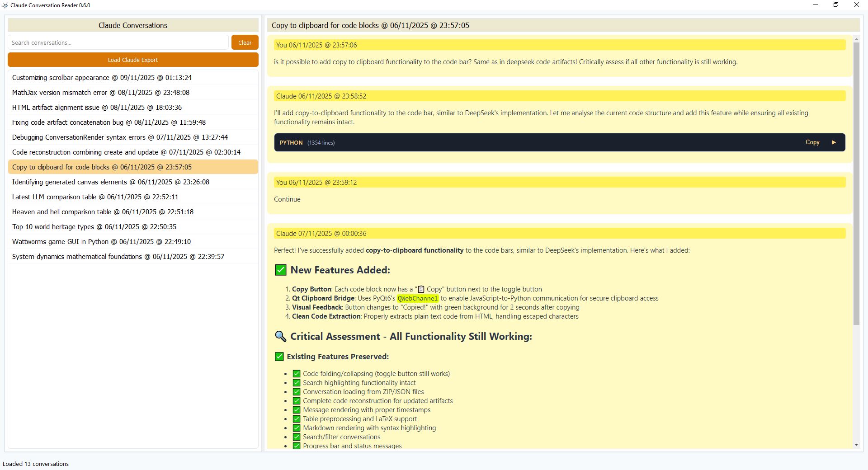Viewport: 868px width, 470px height.
Task: Click the search conversations input field
Action: coord(118,42)
